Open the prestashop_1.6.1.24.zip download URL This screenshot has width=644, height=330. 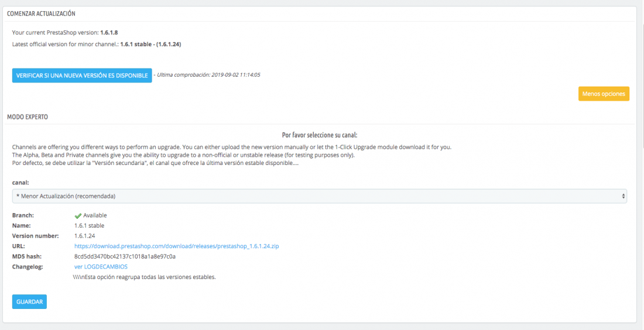177,246
